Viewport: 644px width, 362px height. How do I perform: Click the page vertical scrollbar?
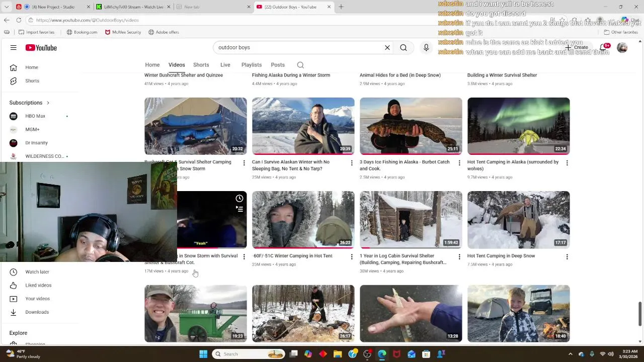(x=640, y=314)
